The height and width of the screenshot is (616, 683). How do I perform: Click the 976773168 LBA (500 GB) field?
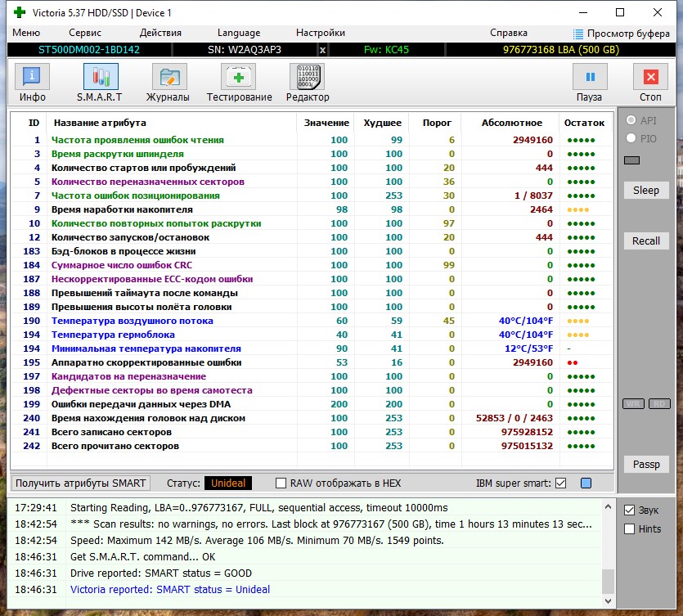(561, 50)
